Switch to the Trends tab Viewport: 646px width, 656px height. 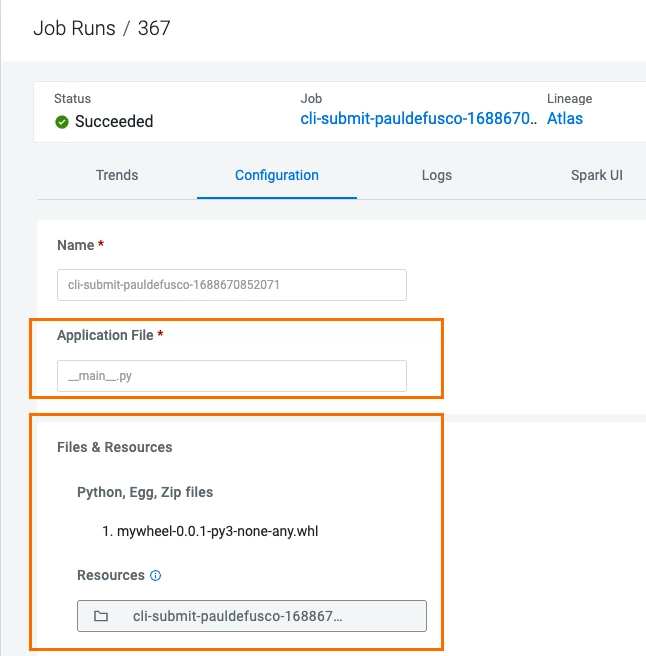click(x=117, y=175)
